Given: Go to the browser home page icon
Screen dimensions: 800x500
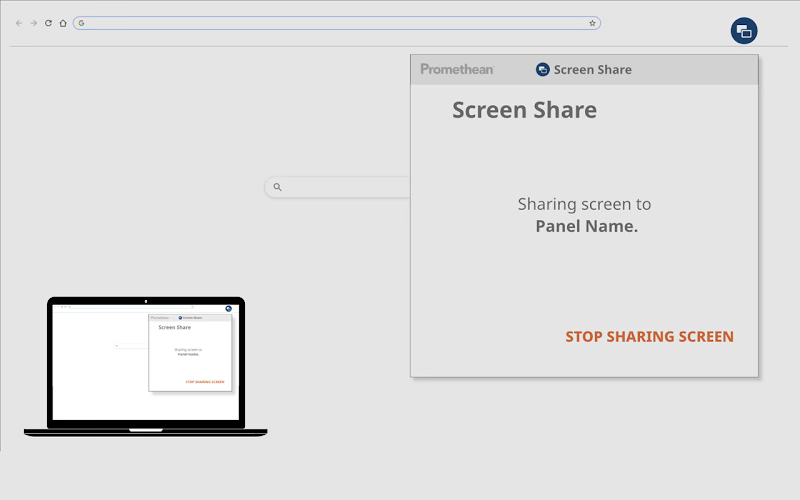Looking at the screenshot, I should click(63, 23).
